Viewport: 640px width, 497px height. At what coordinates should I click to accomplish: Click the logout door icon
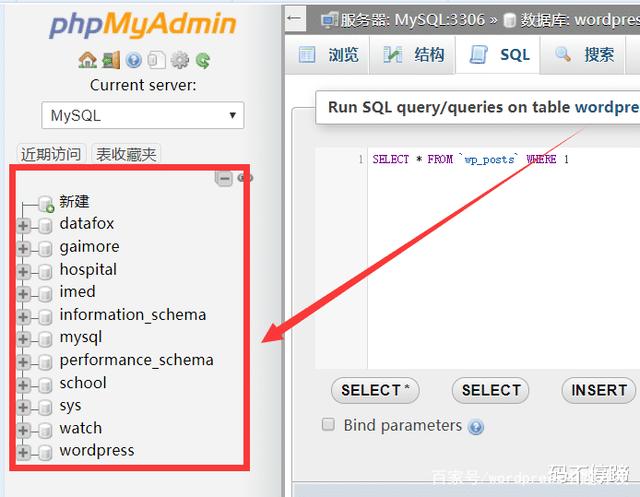tap(111, 60)
